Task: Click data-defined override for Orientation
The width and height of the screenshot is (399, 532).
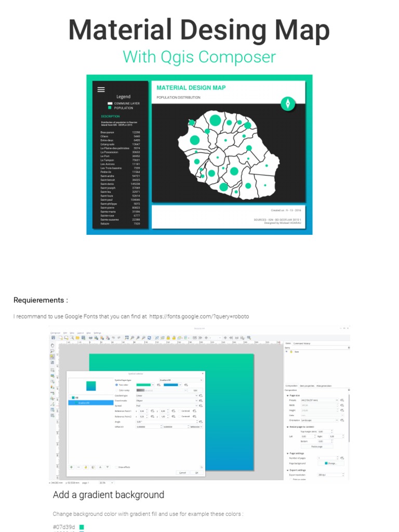Action: 342,420
